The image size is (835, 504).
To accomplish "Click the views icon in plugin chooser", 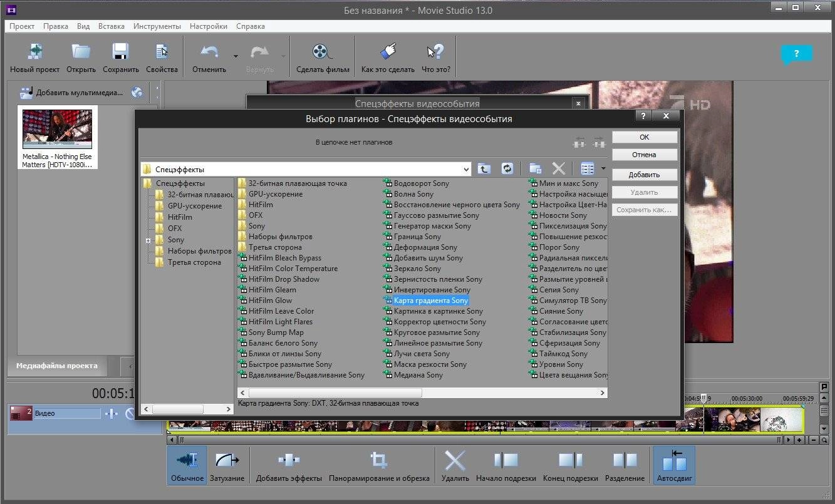I will point(587,168).
